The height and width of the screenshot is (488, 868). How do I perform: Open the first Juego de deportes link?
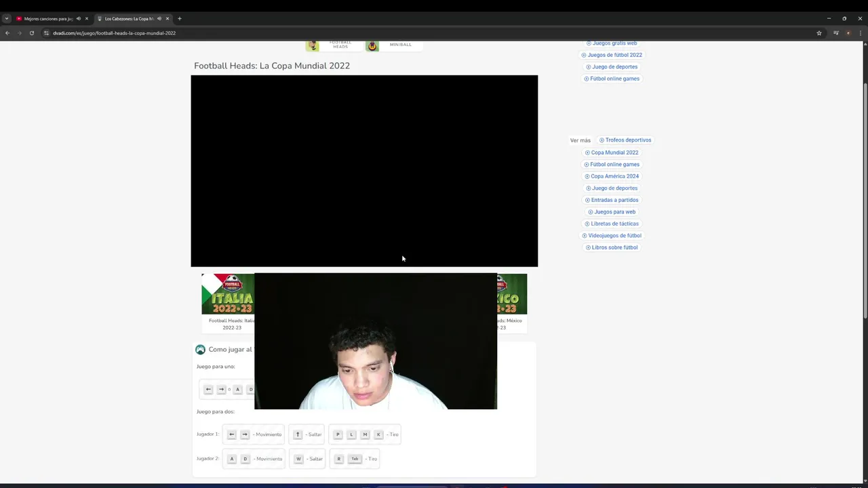click(x=612, y=66)
